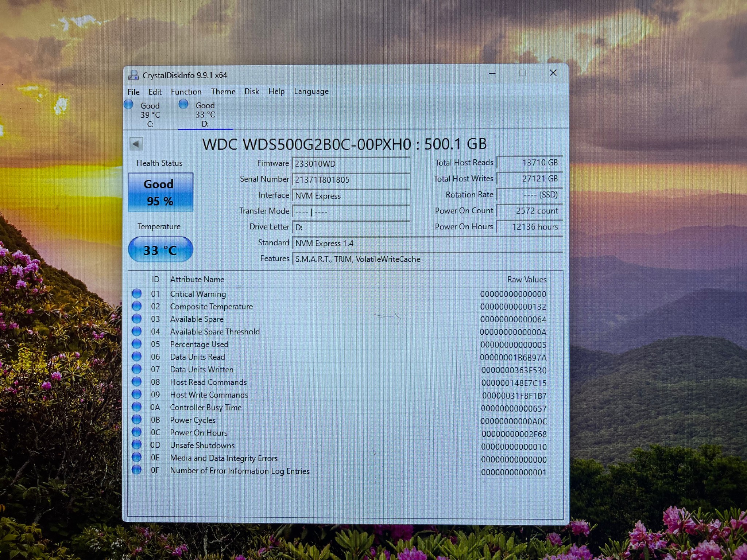Switch to the D: drive tab
Screen dimensions: 747x560
[x=205, y=114]
